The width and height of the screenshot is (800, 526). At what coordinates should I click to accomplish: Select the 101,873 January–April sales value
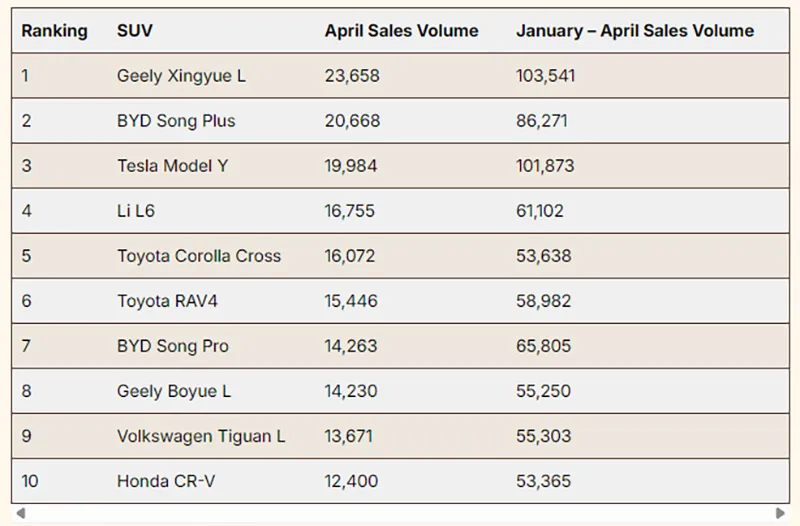[x=545, y=166]
